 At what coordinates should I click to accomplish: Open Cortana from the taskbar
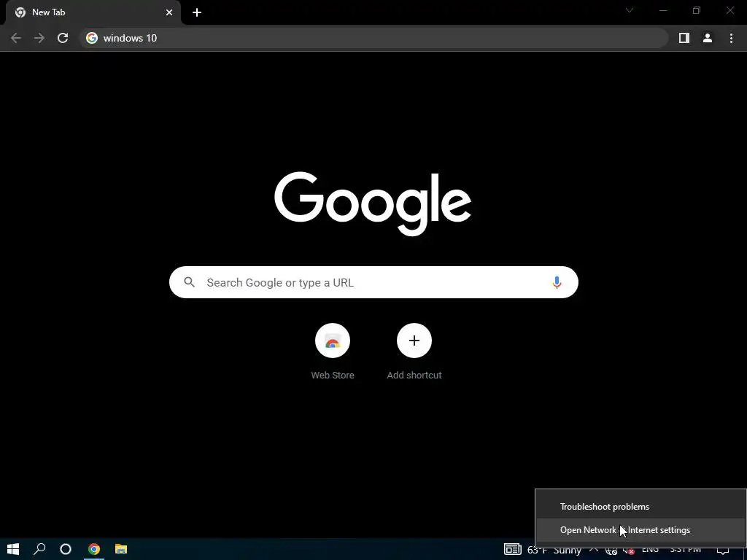pos(66,549)
